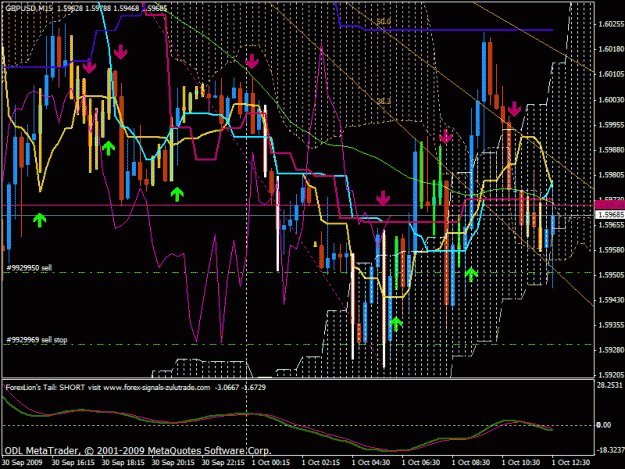Select the green up arrow at 1.59355 level
The height and width of the screenshot is (469, 625).
(x=395, y=324)
